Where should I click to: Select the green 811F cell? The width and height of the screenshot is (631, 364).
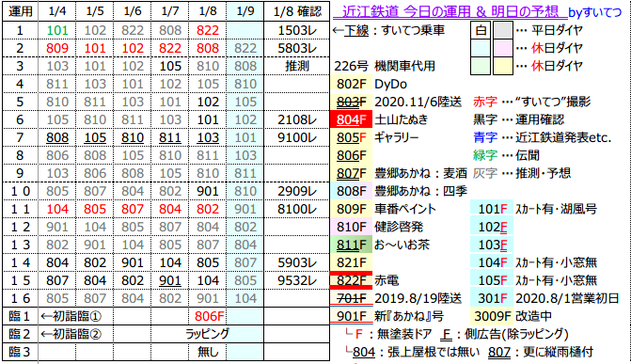[x=352, y=245]
